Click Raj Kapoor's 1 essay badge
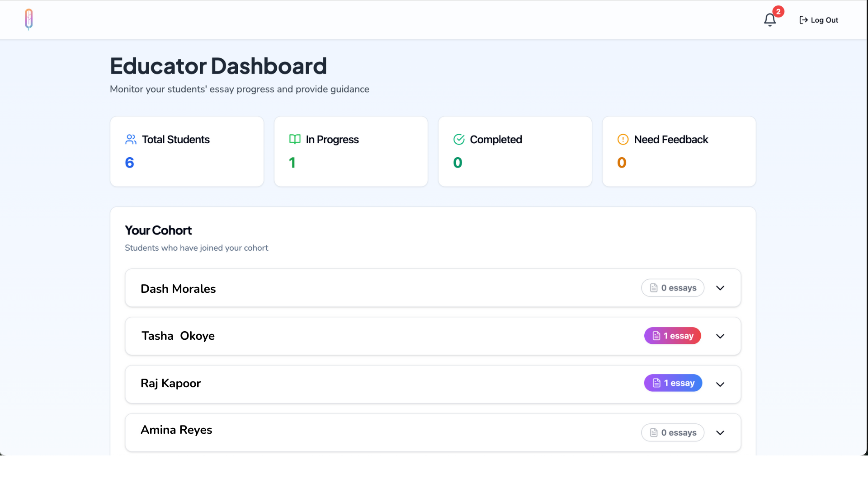The width and height of the screenshot is (868, 488). click(673, 383)
